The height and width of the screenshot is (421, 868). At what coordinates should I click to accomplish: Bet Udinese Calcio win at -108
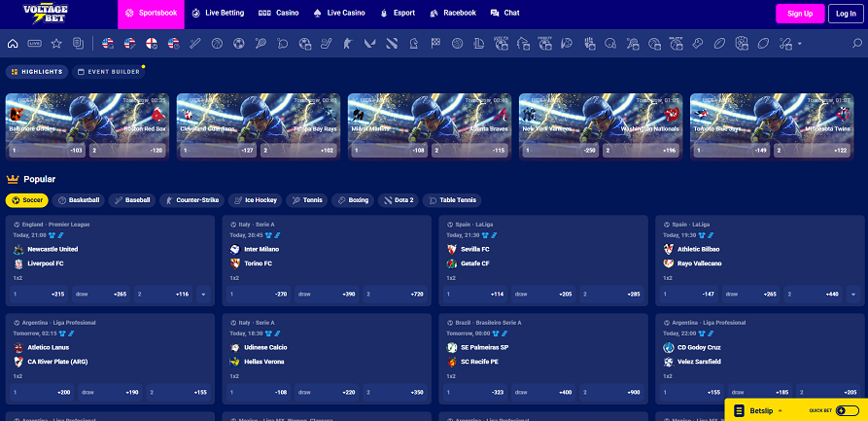point(258,392)
